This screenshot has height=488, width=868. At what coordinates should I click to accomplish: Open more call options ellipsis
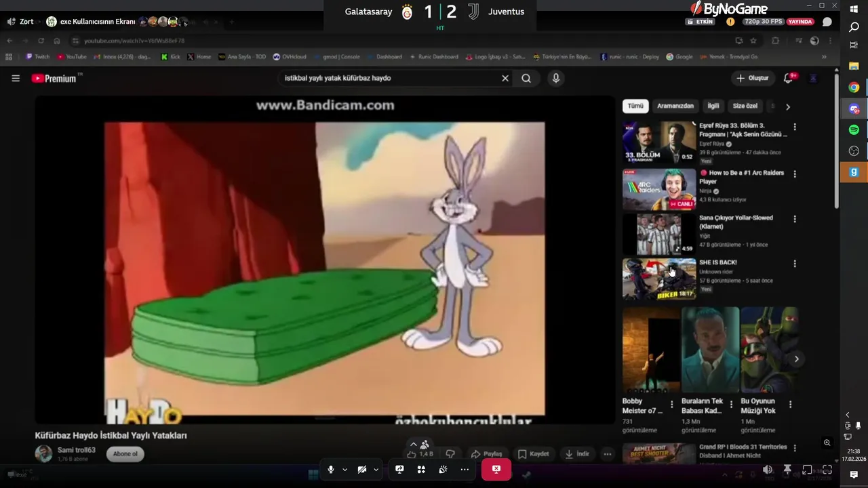(465, 470)
